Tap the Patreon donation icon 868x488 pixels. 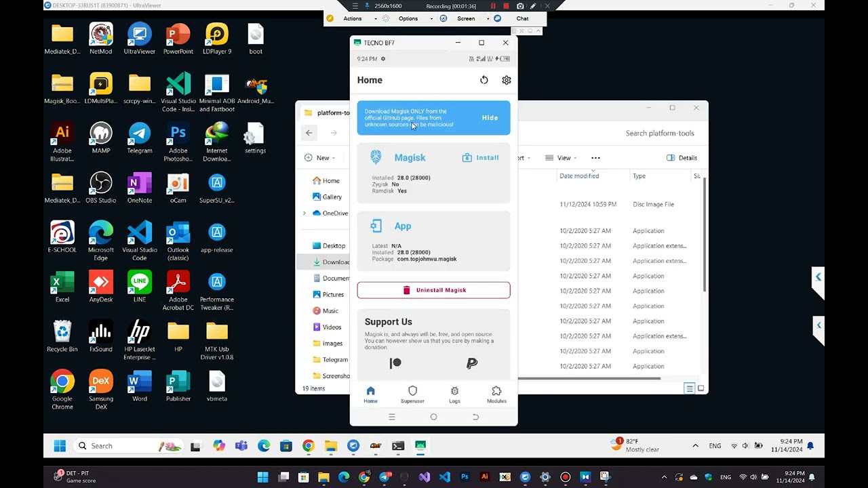pyautogui.click(x=395, y=363)
